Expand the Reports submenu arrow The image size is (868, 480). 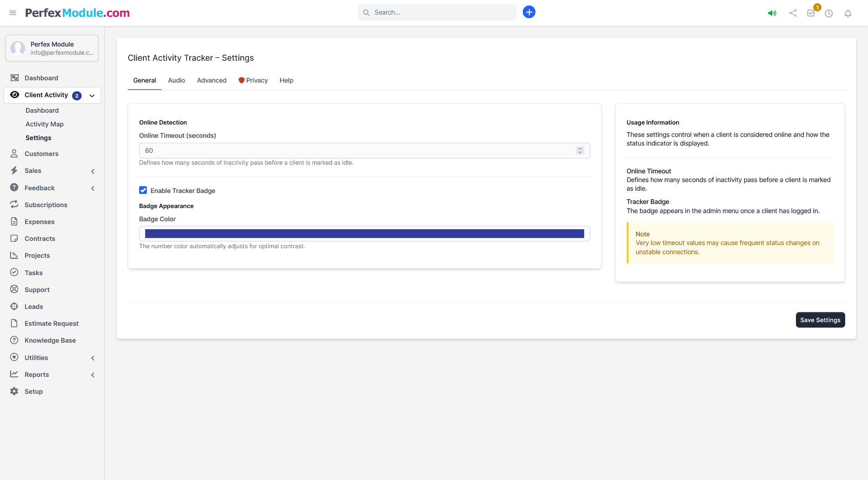click(x=93, y=375)
